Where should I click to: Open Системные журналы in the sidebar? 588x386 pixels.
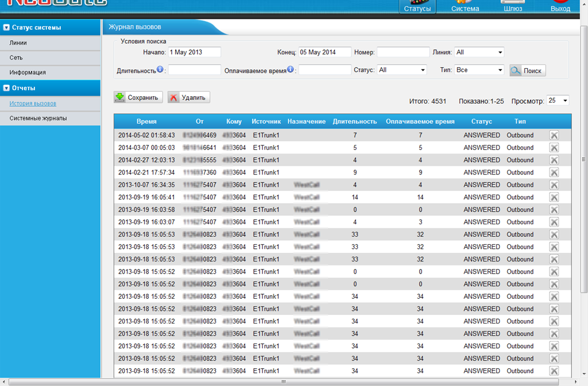point(51,118)
